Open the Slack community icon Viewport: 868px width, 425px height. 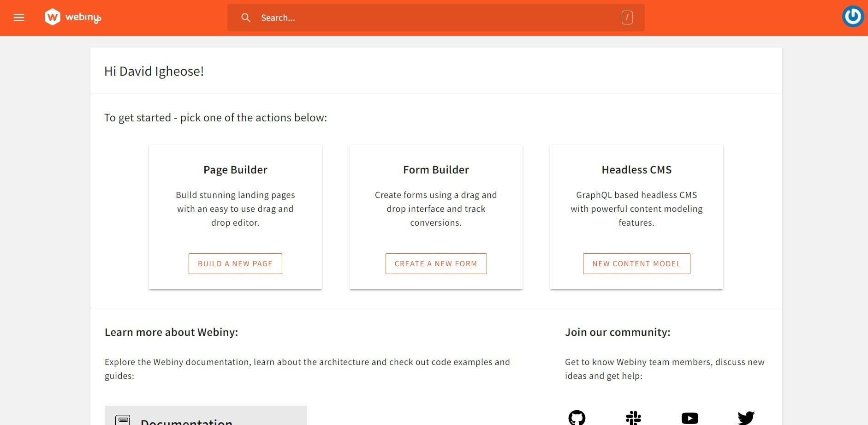(x=633, y=418)
